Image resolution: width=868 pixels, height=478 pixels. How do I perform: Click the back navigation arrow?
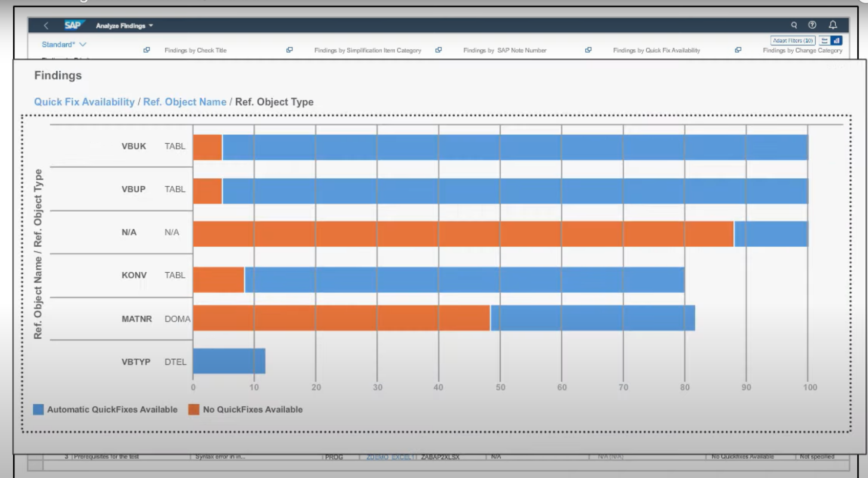click(47, 25)
